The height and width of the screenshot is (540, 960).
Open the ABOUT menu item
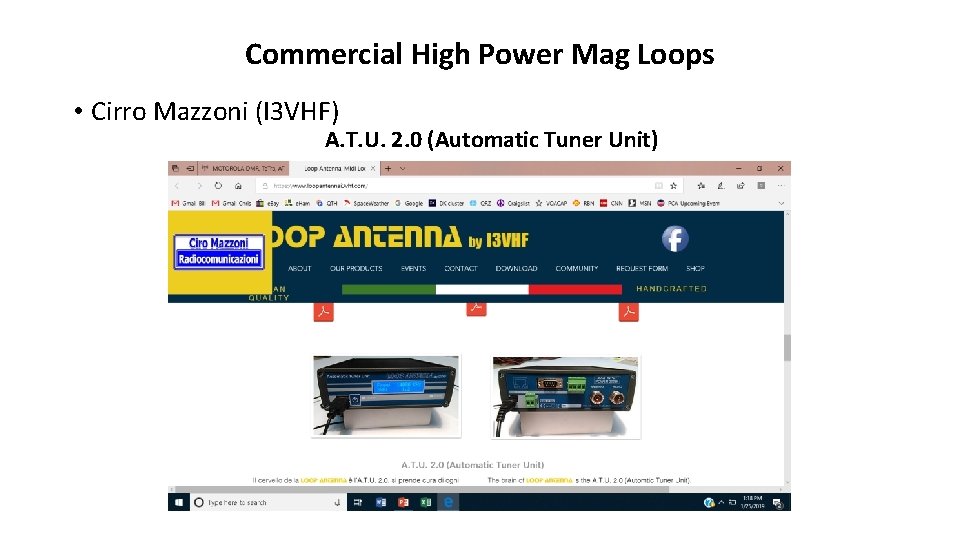pos(299,268)
